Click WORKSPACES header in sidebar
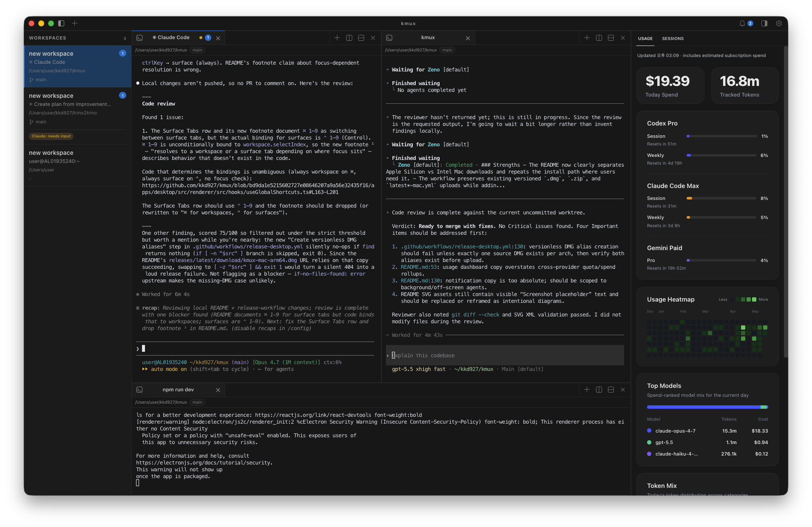Image resolution: width=812 pixels, height=527 pixels. coord(48,38)
